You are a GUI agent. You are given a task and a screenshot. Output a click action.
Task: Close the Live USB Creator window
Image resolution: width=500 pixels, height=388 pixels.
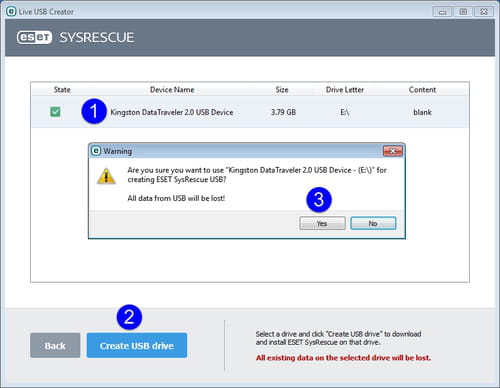pyautogui.click(x=484, y=12)
